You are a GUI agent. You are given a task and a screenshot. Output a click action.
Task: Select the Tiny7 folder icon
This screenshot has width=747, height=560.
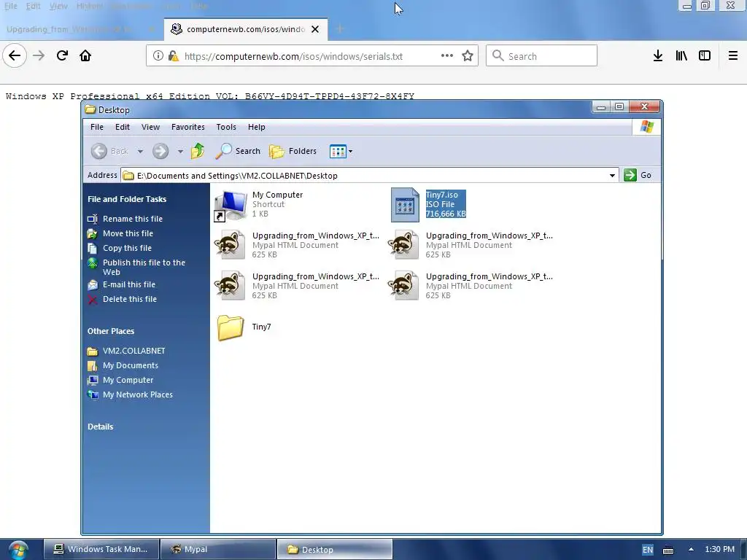(231, 327)
